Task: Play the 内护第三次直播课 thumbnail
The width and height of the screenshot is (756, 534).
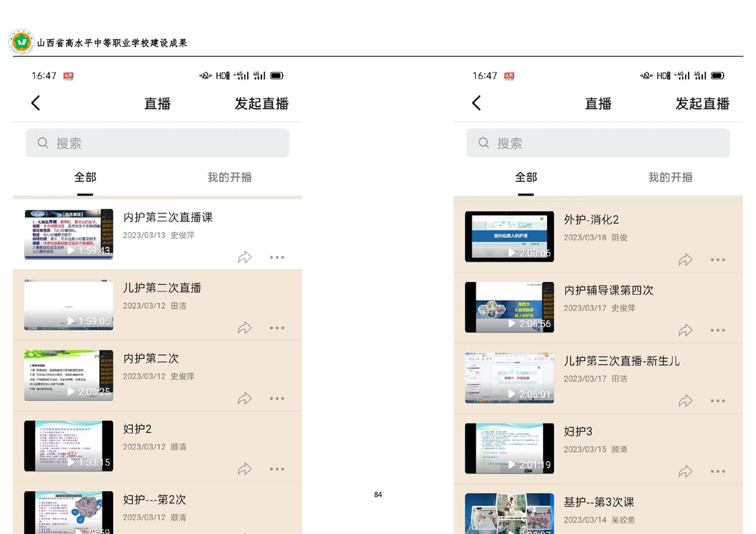Action: [x=69, y=234]
